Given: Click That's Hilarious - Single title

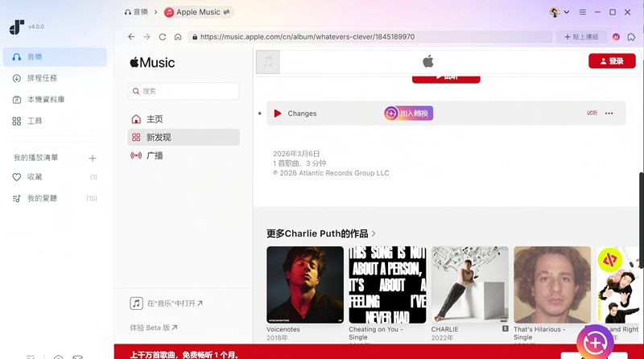Looking at the screenshot, I should (x=539, y=333).
